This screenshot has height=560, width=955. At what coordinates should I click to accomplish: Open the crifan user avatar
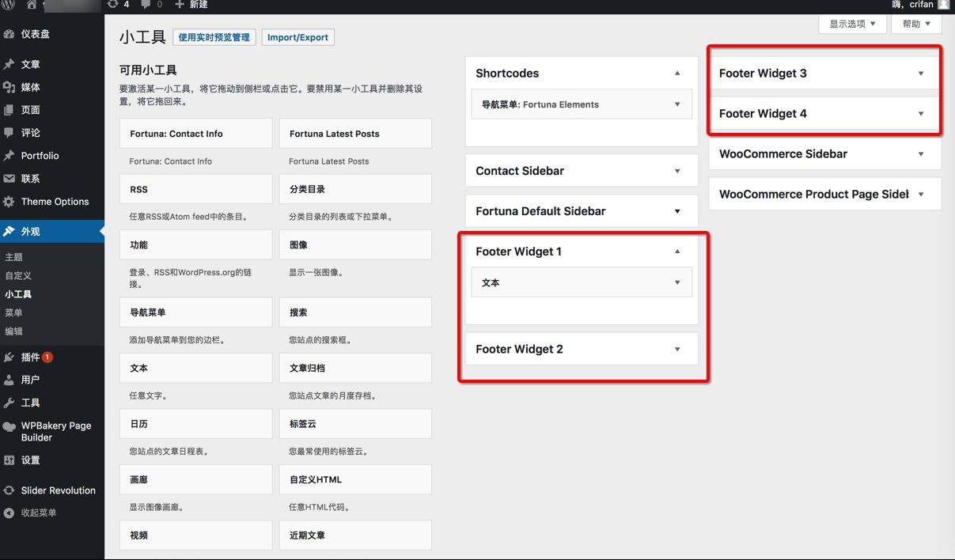tap(943, 4)
